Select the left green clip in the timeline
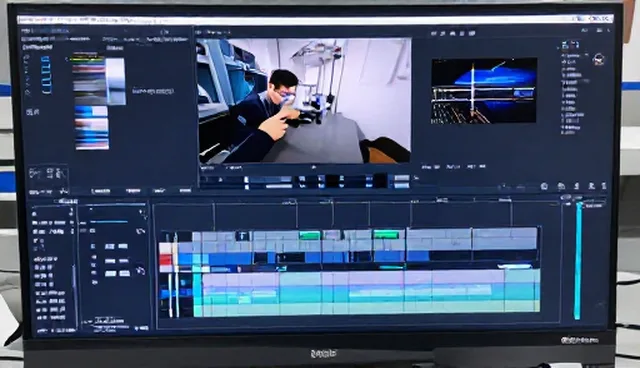Screen dimensions: 640x368 [x=309, y=235]
